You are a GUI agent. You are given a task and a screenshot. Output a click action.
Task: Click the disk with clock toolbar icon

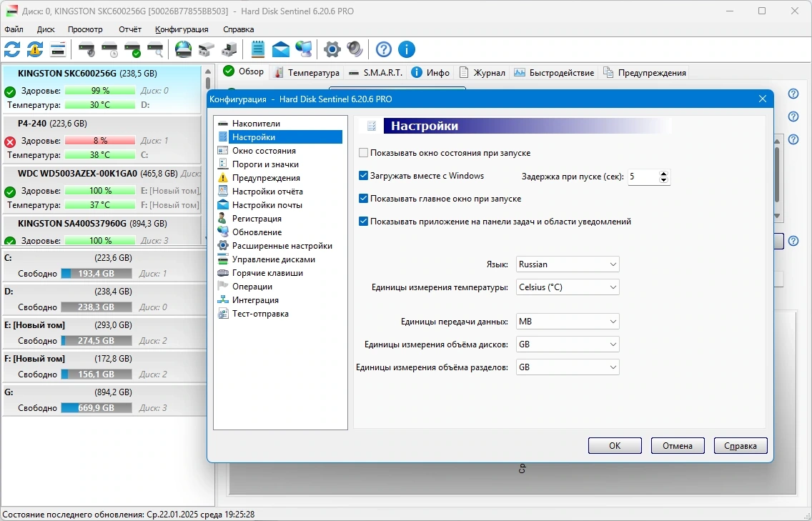pos(109,50)
